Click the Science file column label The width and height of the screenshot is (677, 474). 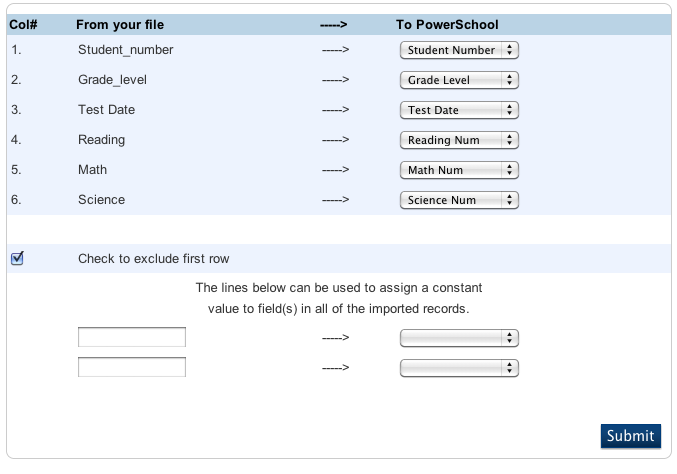point(101,200)
